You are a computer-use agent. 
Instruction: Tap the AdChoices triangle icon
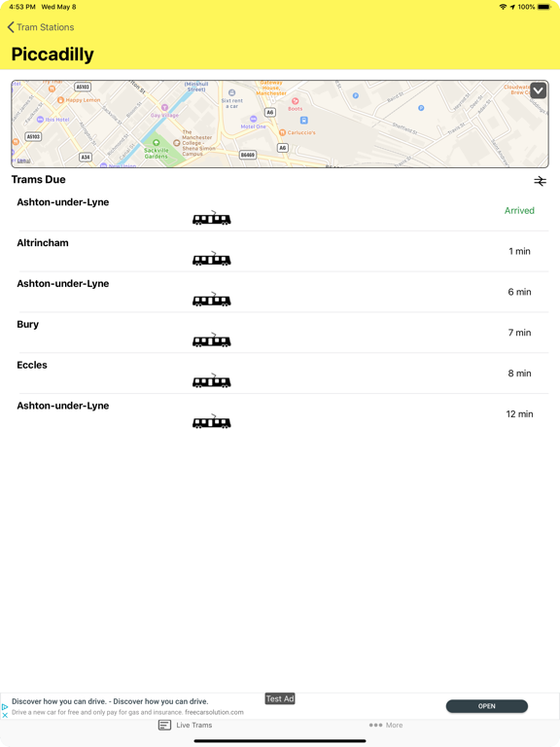tap(5, 706)
